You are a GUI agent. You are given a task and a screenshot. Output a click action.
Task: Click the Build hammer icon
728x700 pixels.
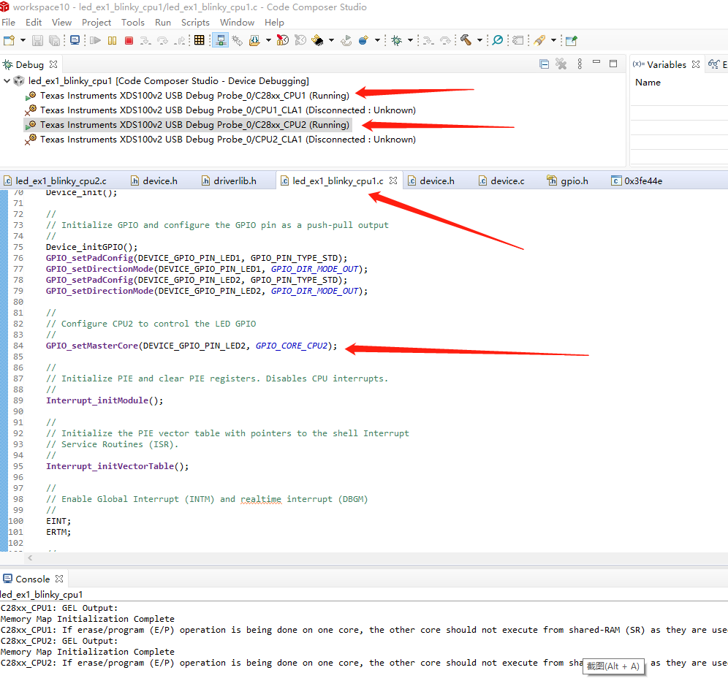coord(466,40)
